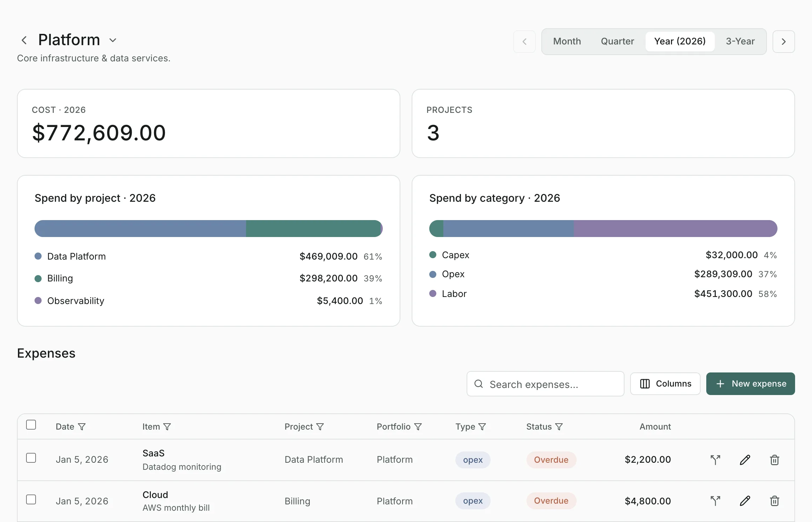Delete the AWS monthly bill expense
The width and height of the screenshot is (812, 522).
(x=774, y=501)
